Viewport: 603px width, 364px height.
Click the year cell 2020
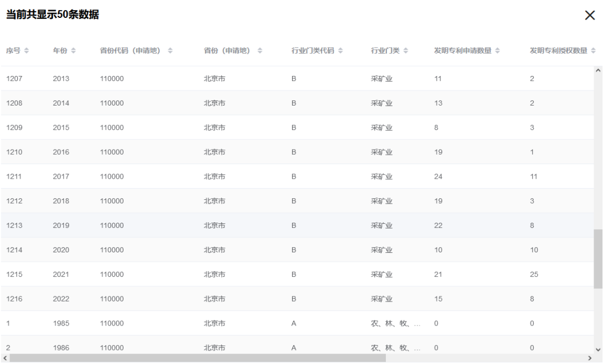point(61,250)
